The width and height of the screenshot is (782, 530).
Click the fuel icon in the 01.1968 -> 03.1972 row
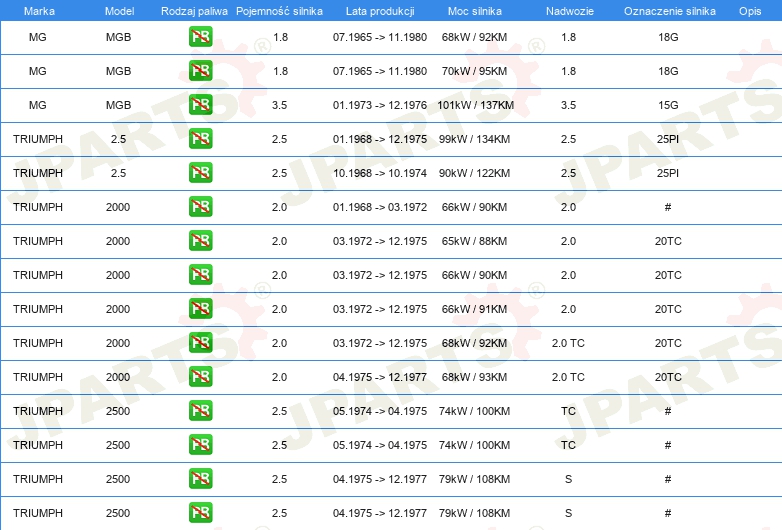pos(200,207)
